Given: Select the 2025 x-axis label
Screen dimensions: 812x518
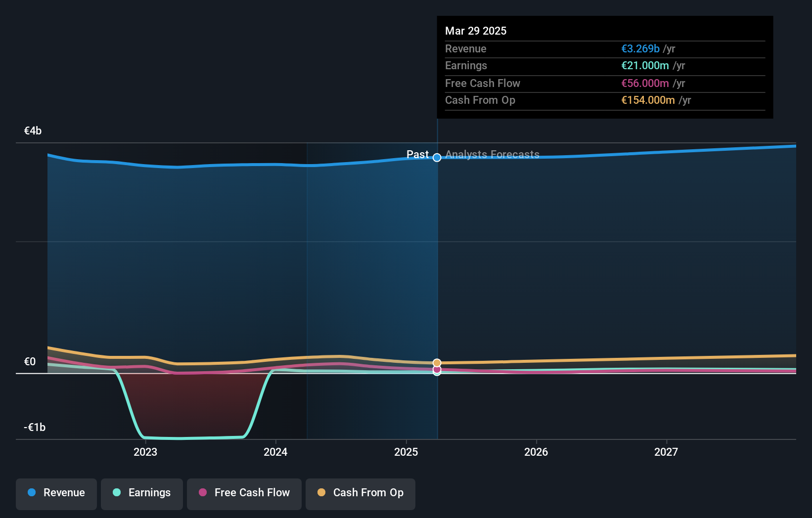Looking at the screenshot, I should [x=406, y=452].
